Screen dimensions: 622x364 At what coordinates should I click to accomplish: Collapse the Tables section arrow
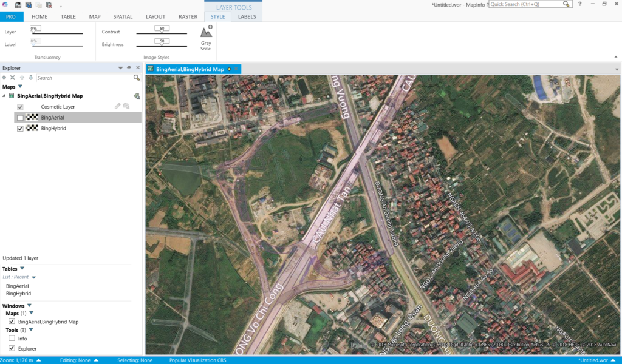pos(22,268)
